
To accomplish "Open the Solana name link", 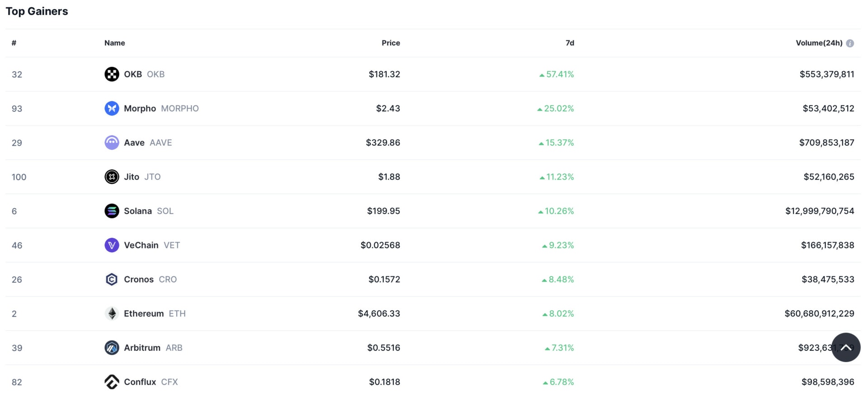I will (x=138, y=211).
